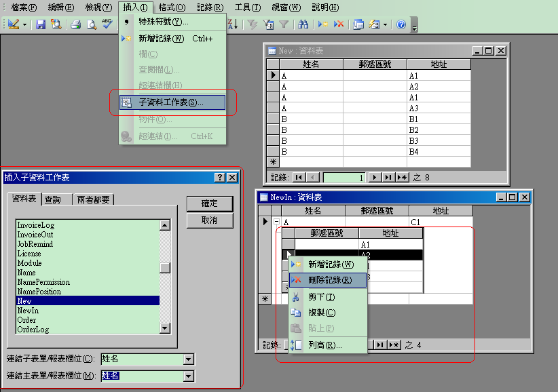Open the 記錄(R) menu
This screenshot has width=558, height=392.
tap(210, 7)
